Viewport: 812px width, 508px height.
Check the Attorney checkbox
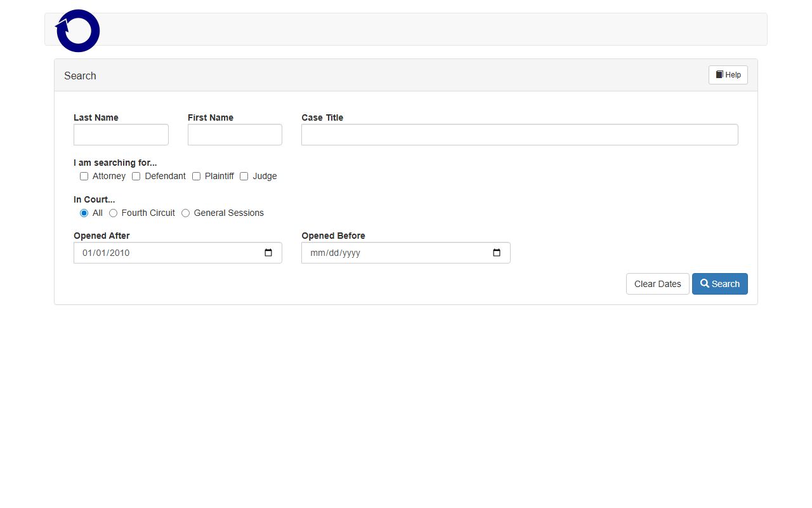[84, 177]
